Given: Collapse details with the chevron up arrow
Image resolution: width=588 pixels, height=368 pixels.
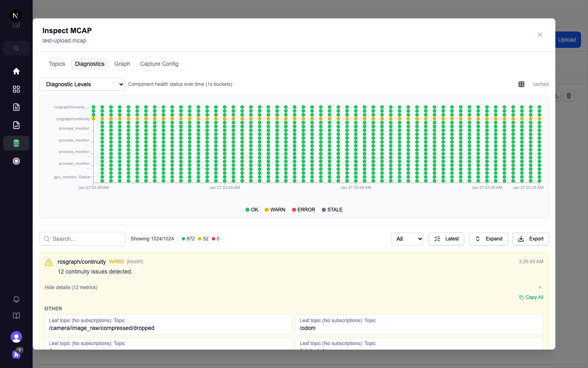Looking at the screenshot, I should coord(540,287).
